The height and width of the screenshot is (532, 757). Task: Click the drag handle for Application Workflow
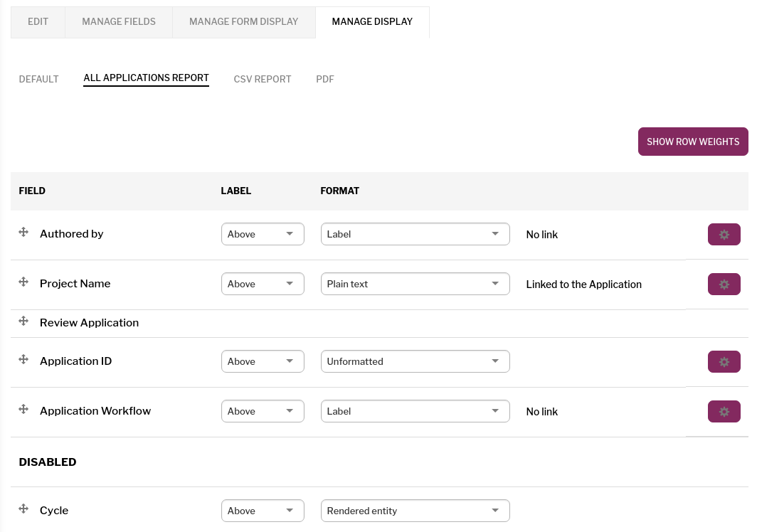pos(23,410)
